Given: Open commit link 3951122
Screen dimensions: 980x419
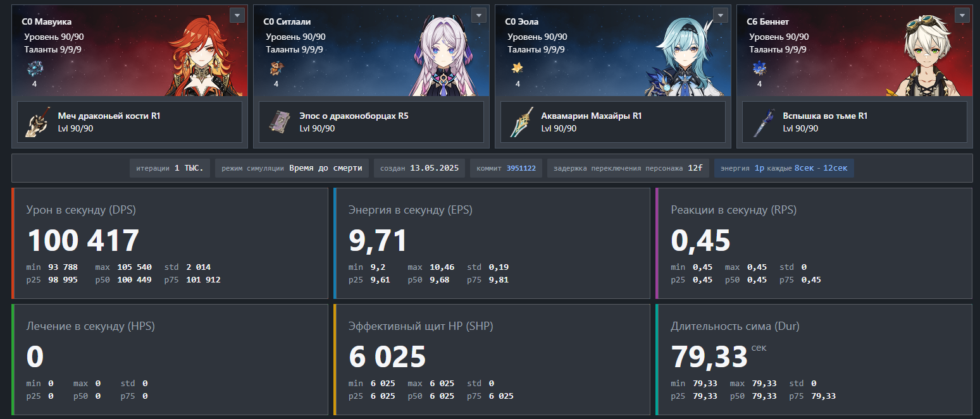Looking at the screenshot, I should 521,168.
